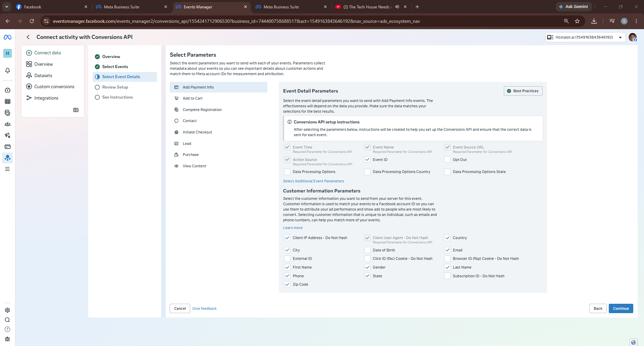Select the Purchase event
The image size is (644, 346).
tap(218, 155)
